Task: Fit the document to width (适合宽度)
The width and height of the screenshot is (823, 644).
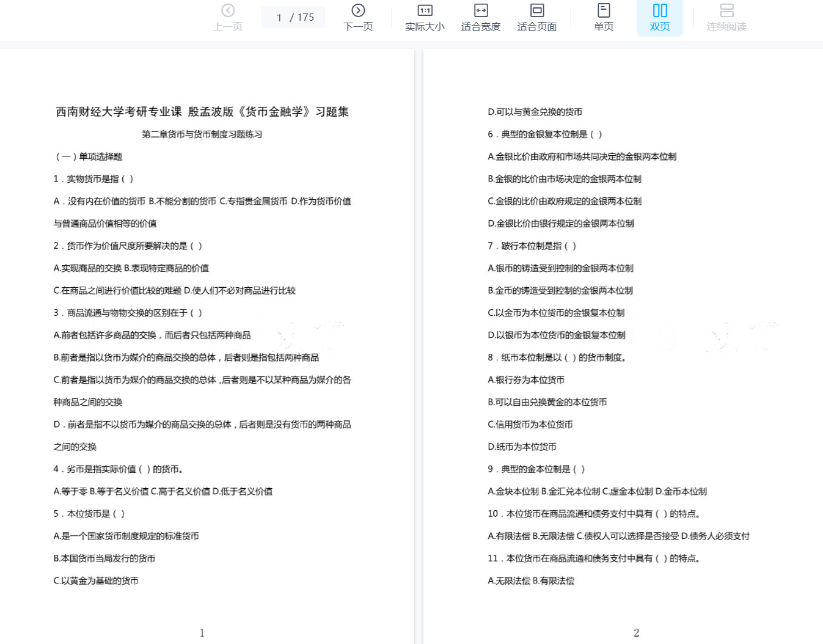Action: [480, 18]
